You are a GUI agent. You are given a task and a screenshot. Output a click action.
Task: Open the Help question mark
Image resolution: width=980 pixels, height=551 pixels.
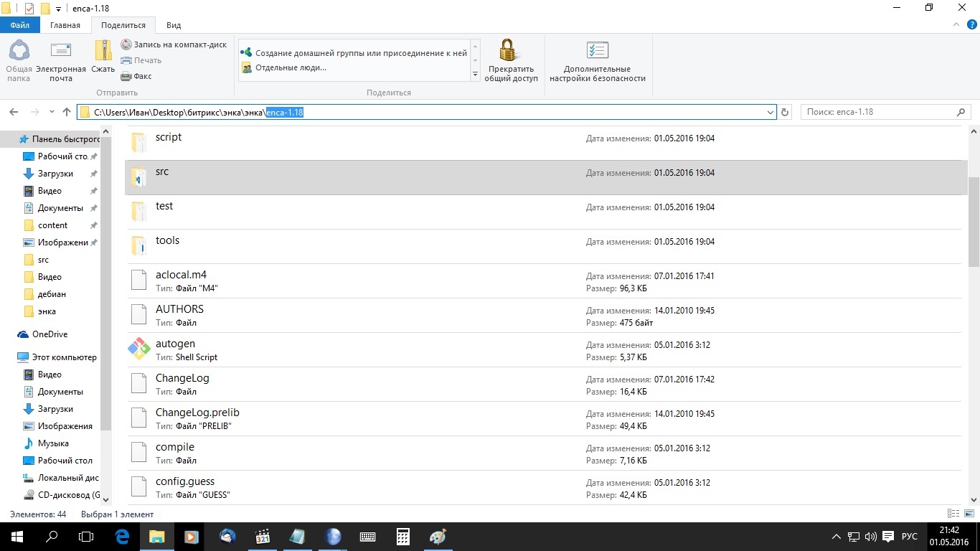point(972,25)
